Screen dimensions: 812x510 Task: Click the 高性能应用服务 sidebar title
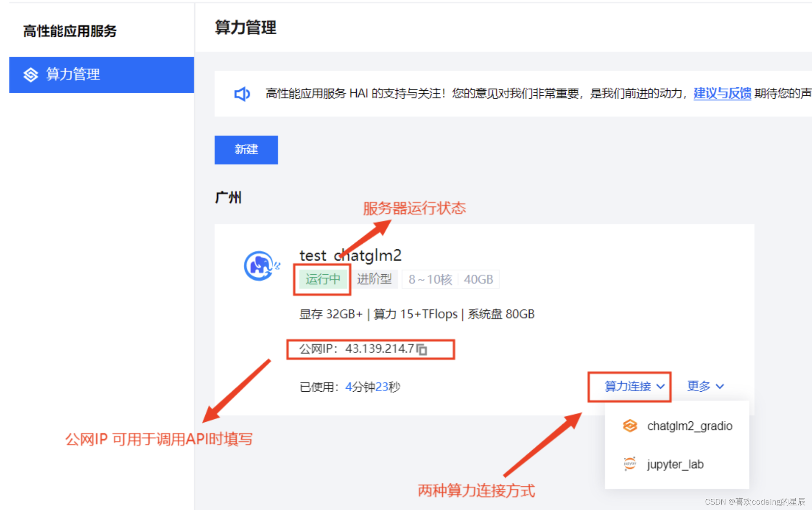coord(70,31)
